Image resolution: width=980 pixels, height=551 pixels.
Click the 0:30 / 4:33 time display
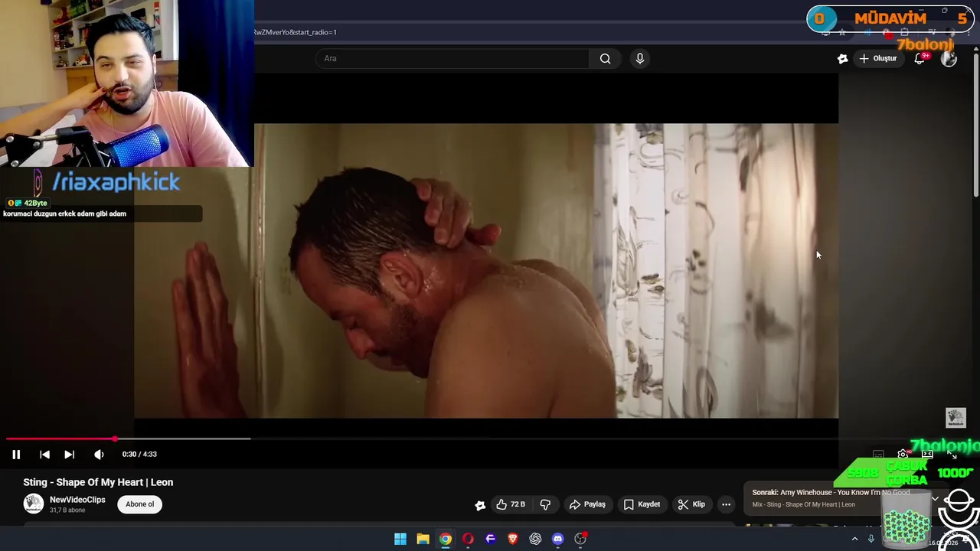click(x=139, y=455)
